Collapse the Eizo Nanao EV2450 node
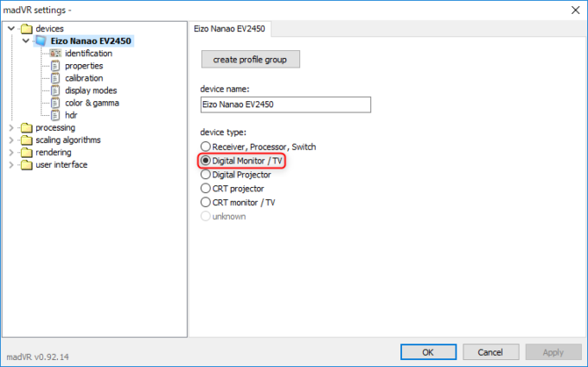 (25, 41)
